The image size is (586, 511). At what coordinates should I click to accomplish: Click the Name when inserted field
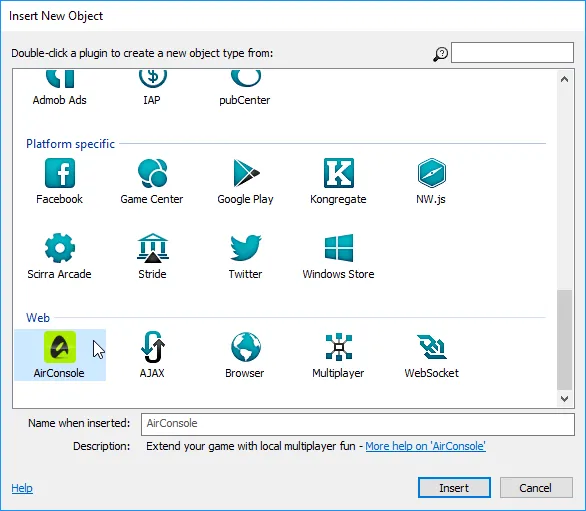[358, 424]
